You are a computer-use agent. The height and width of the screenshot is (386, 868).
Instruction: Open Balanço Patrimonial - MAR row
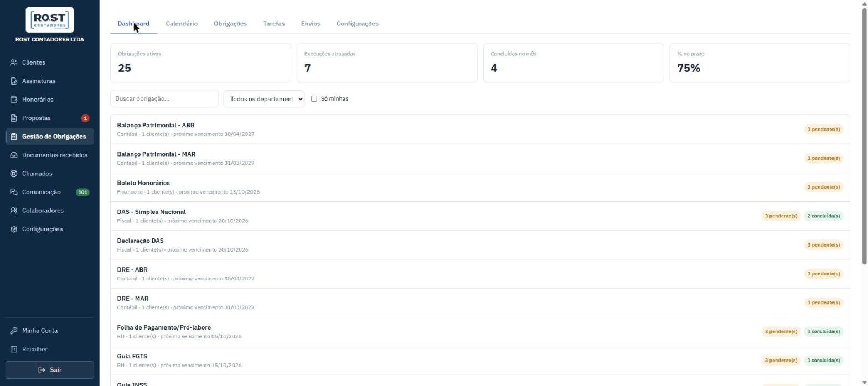[x=480, y=158]
